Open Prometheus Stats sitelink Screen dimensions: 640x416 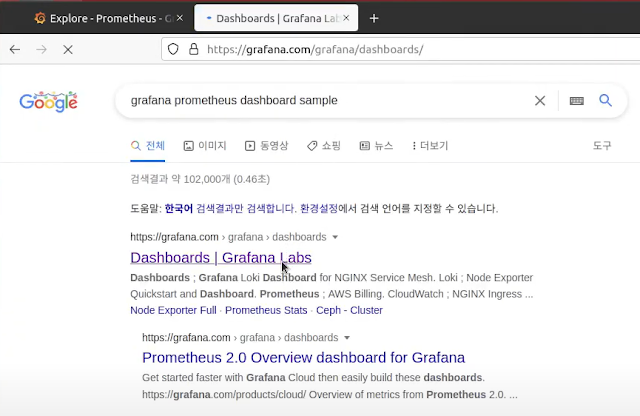click(x=266, y=310)
